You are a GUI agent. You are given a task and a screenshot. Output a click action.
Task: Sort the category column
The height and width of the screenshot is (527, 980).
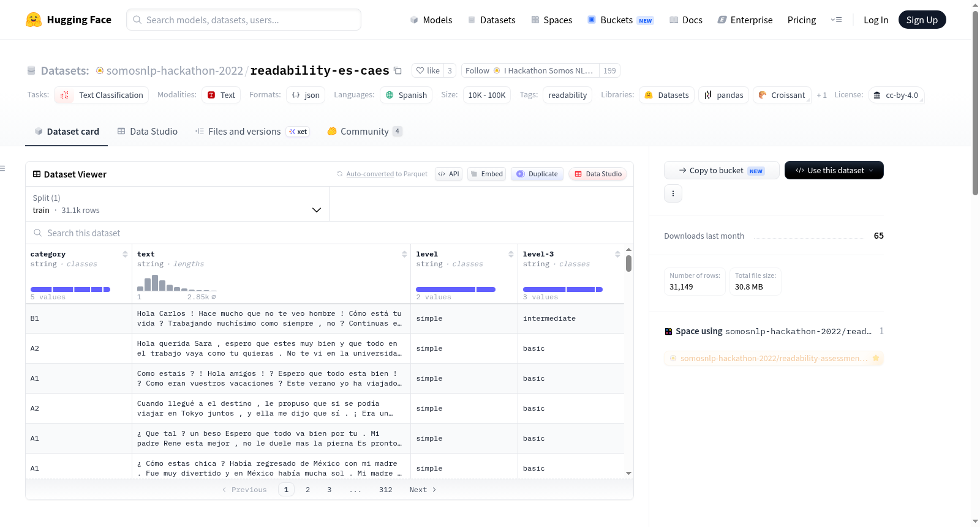pyautogui.click(x=125, y=254)
